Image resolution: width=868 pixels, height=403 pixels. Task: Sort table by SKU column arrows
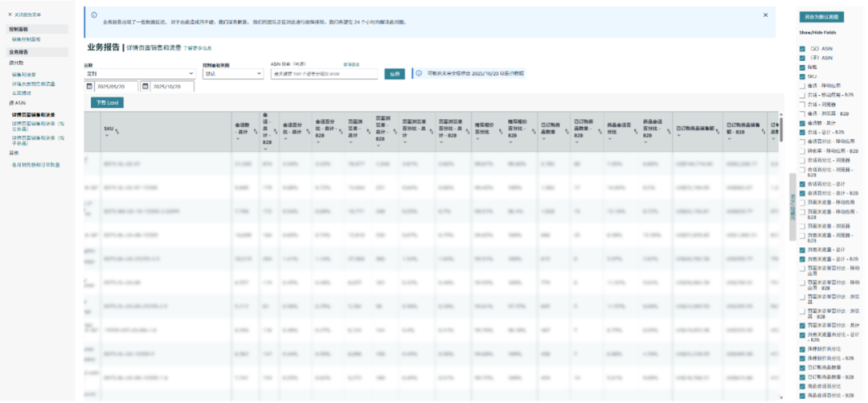pyautogui.click(x=119, y=129)
